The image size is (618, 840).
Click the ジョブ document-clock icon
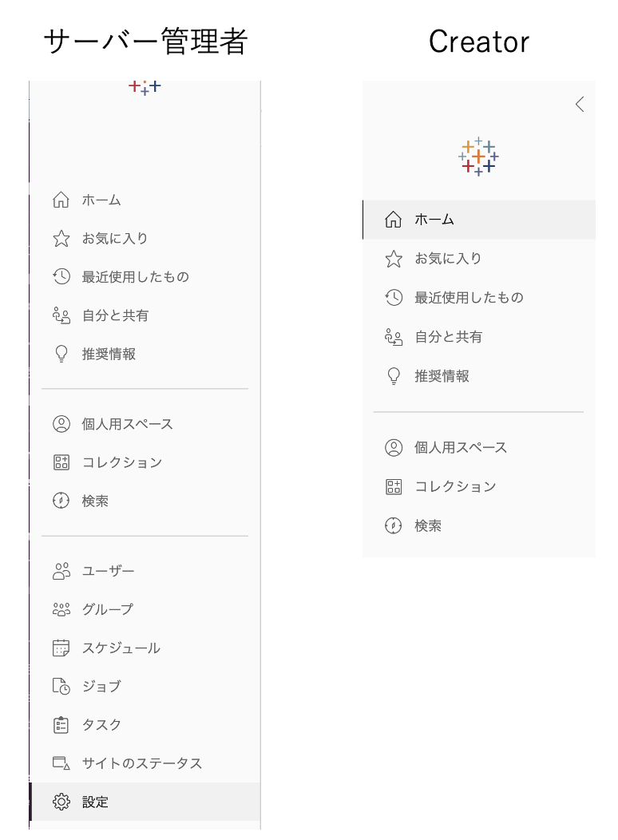click(x=61, y=687)
